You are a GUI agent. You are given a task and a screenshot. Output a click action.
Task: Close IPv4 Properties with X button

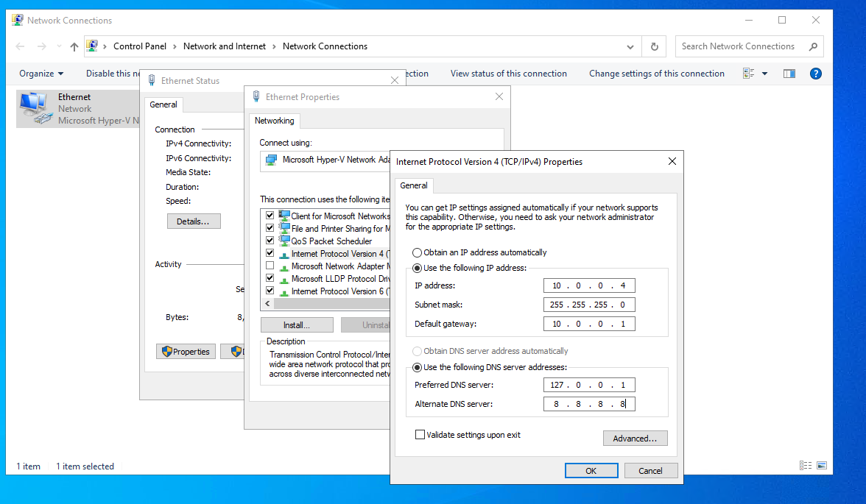click(x=672, y=161)
